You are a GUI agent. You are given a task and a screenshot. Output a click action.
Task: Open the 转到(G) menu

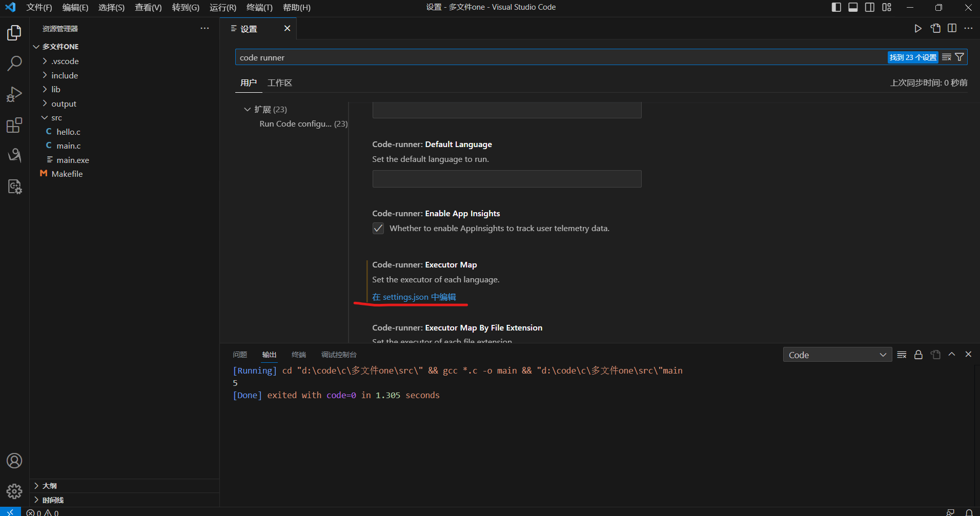(x=186, y=7)
